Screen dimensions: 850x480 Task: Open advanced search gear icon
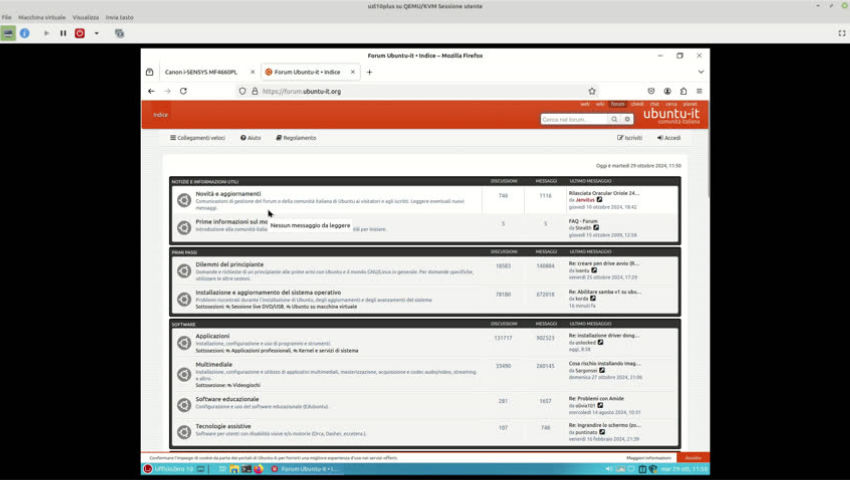[627, 119]
